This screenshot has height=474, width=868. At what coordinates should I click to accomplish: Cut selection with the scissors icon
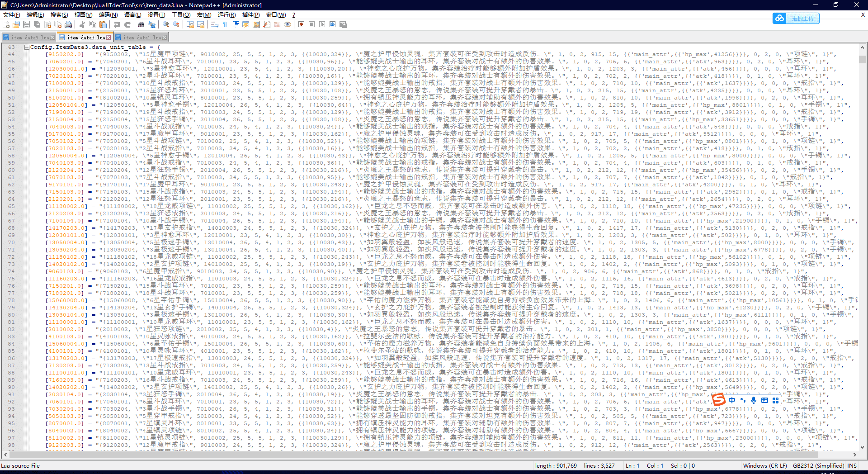[x=83, y=24]
